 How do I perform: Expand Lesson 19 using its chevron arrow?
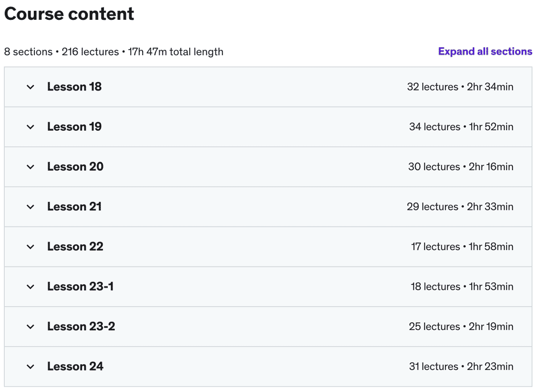click(x=31, y=127)
